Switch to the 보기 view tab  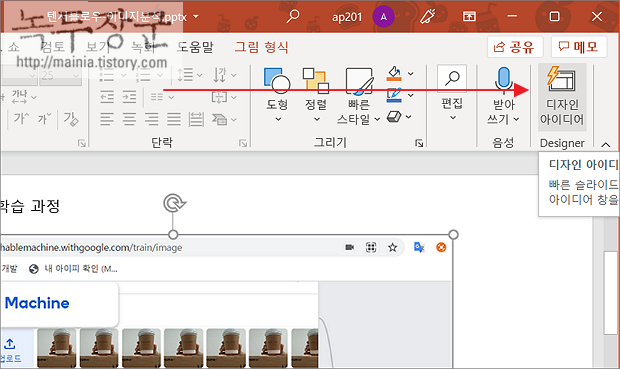point(98,47)
